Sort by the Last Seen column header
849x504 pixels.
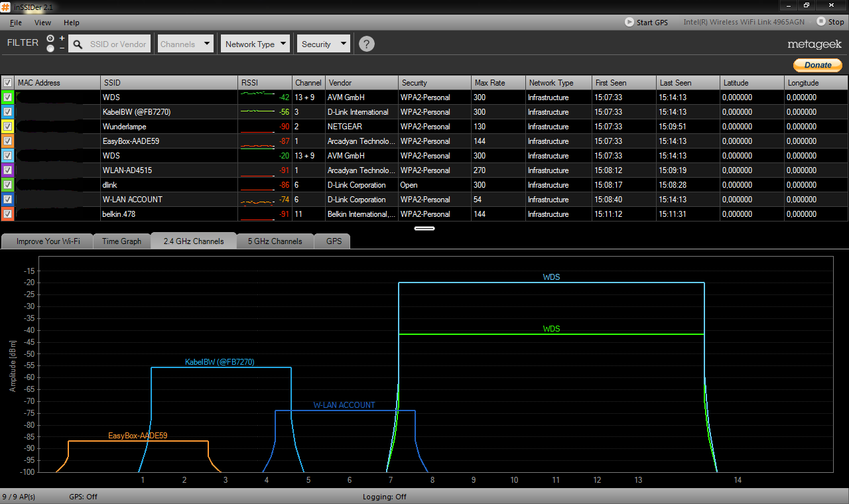pyautogui.click(x=687, y=83)
